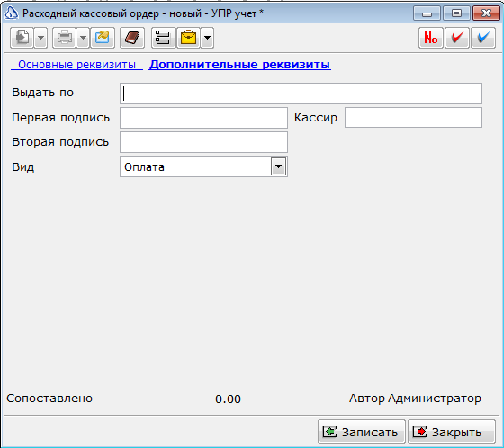Click the structure tree icon
Viewport: 504px width, 448px height.
[x=164, y=38]
